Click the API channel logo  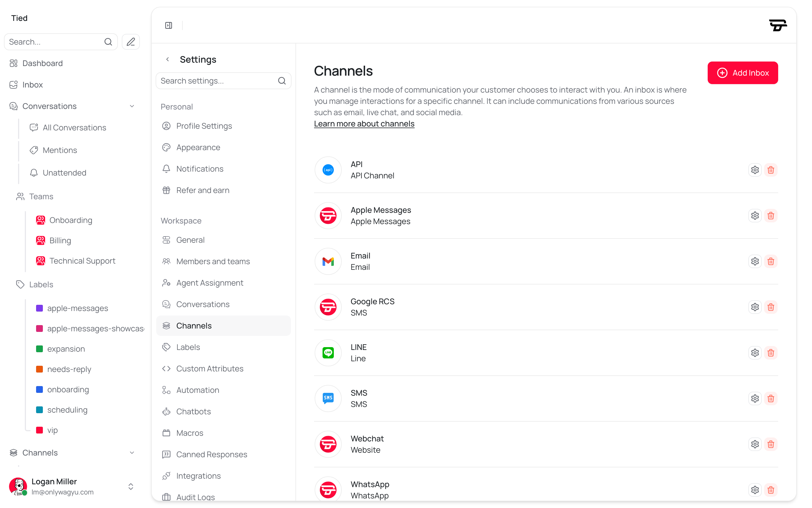[x=328, y=170]
